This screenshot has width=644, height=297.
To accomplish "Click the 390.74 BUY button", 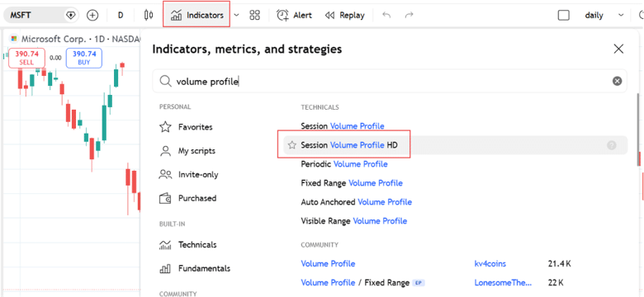I will pyautogui.click(x=84, y=58).
